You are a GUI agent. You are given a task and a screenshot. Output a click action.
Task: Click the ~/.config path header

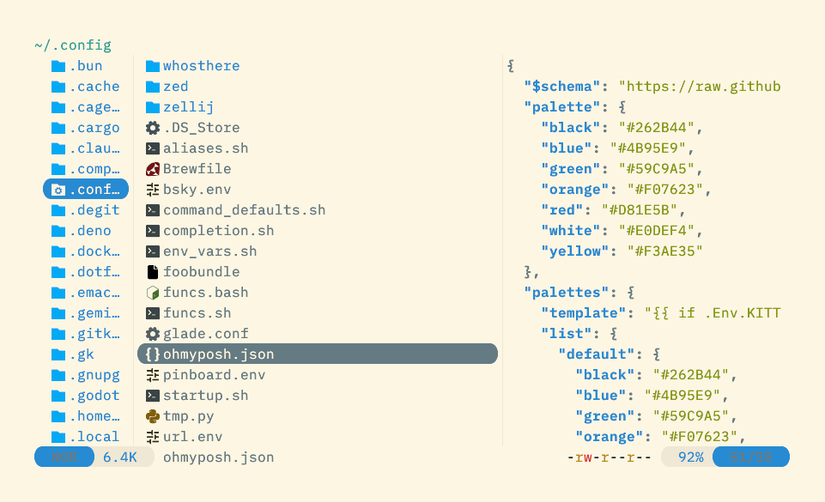[73, 45]
